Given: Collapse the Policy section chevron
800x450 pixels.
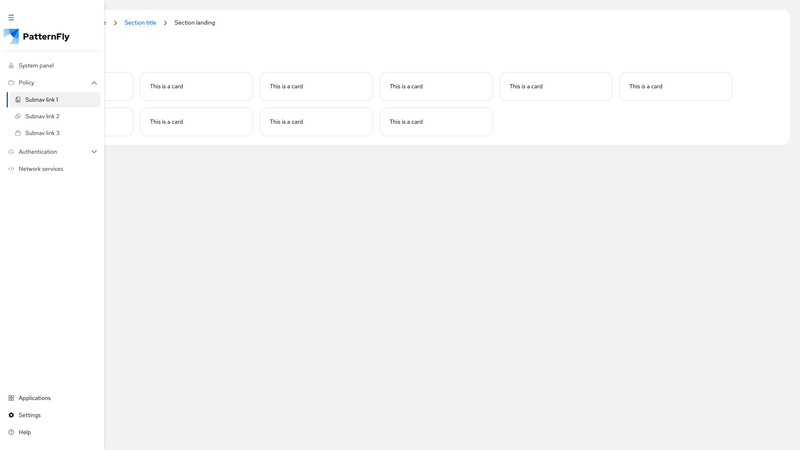Looking at the screenshot, I should 94,83.
